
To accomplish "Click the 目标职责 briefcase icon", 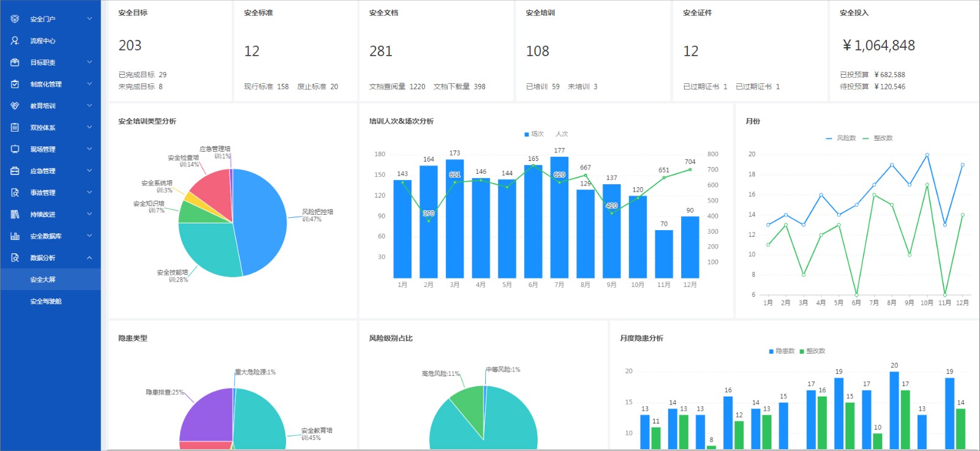I will click(x=15, y=62).
